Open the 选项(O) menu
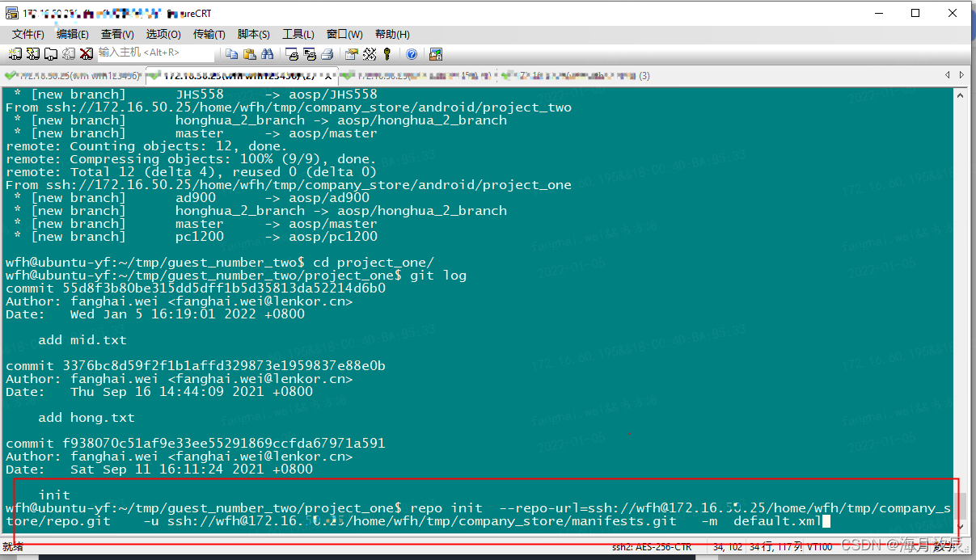 (x=163, y=34)
